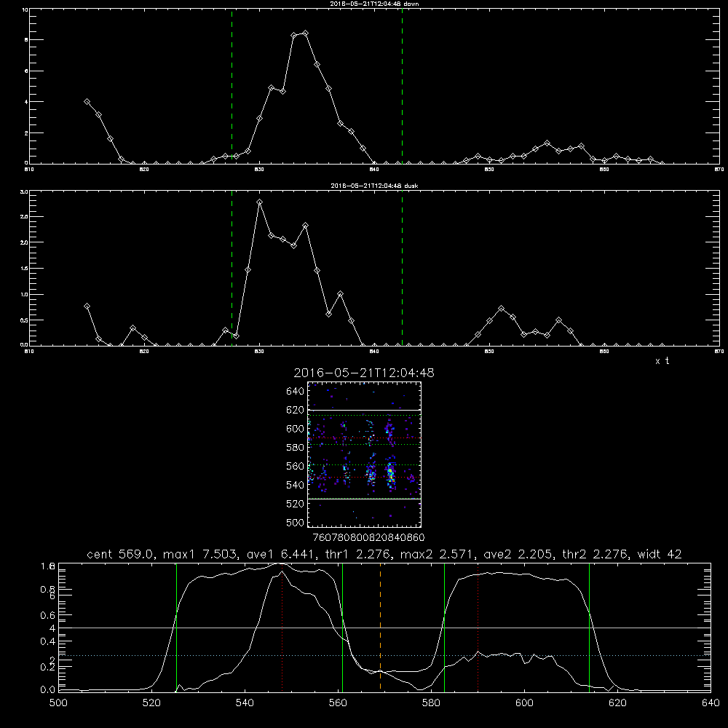Screen dimensions: 728x728
Task: Click the 'cent 569.0' value in stats line
Action: (121, 554)
